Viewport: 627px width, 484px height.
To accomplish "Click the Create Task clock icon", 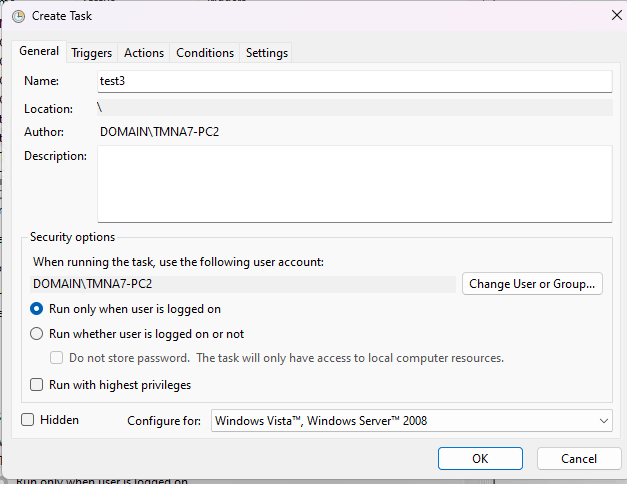I will click(x=18, y=16).
